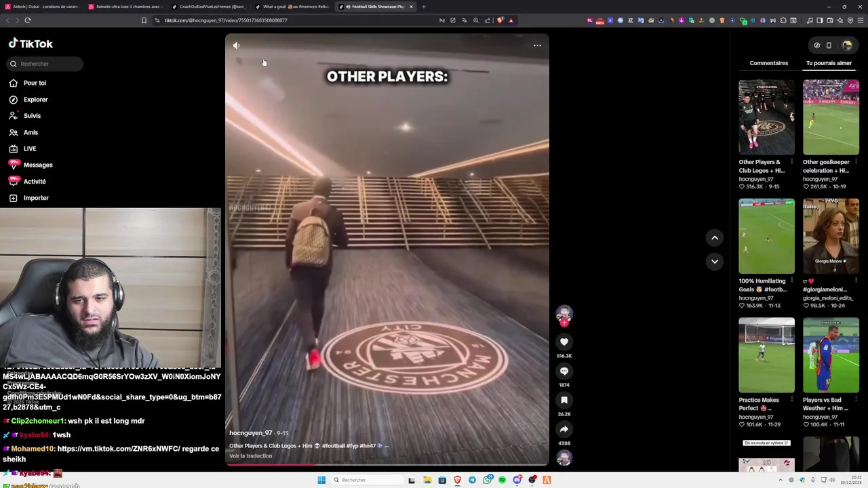Image resolution: width=868 pixels, height=488 pixels.
Task: Click the TikTok logo
Action: coord(31,43)
